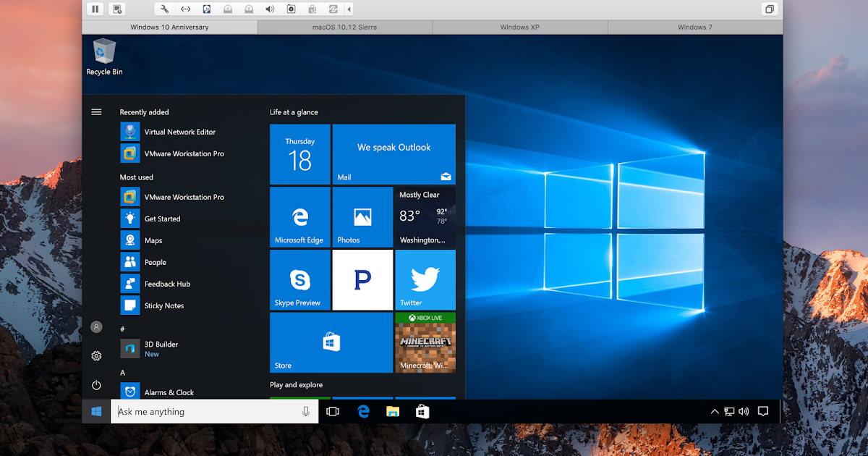
Task: Click the hard disk icon in toolbar
Action: (206, 9)
